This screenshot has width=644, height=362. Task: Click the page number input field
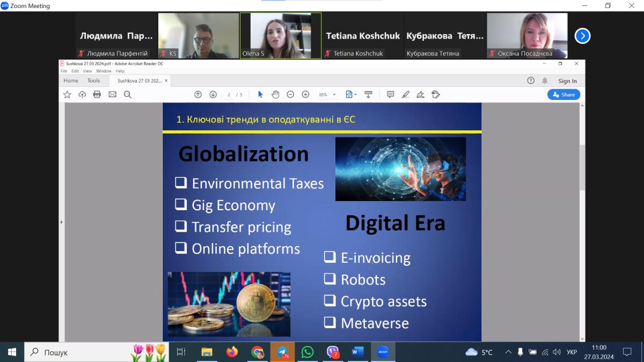coord(229,95)
